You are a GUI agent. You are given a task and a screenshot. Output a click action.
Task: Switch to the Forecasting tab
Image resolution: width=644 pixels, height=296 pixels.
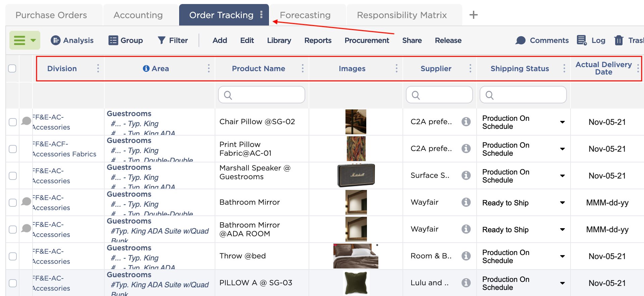click(305, 15)
